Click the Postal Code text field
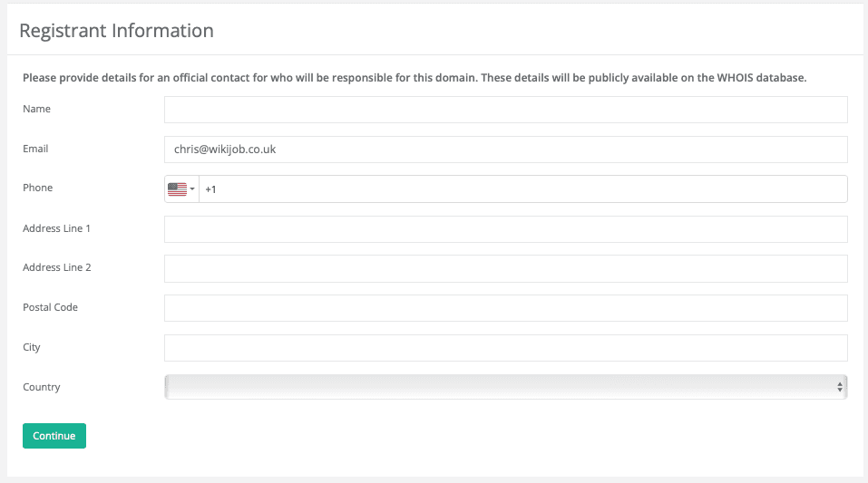The image size is (868, 483). tap(505, 308)
